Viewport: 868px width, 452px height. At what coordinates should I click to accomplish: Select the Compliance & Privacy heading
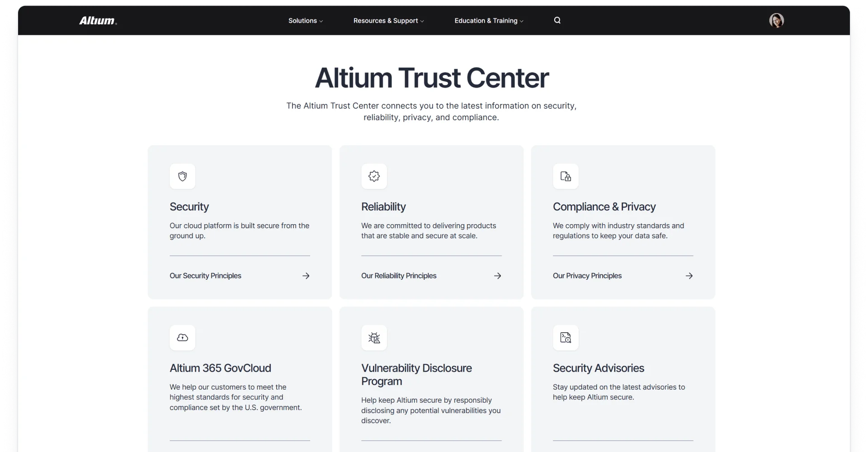pos(604,207)
